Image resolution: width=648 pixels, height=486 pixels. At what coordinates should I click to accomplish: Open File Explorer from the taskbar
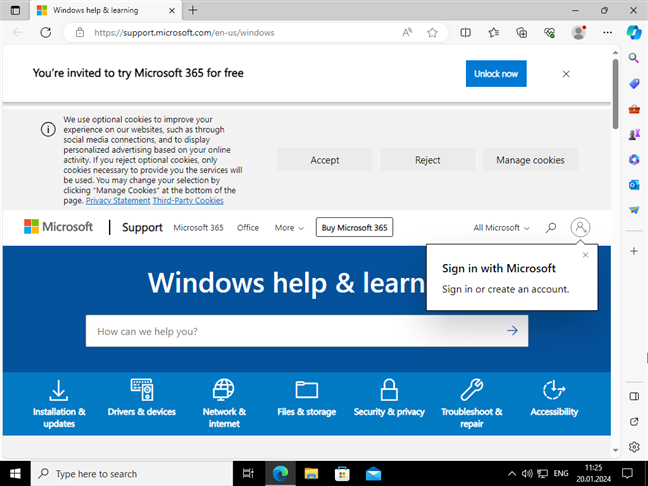pos(311,474)
